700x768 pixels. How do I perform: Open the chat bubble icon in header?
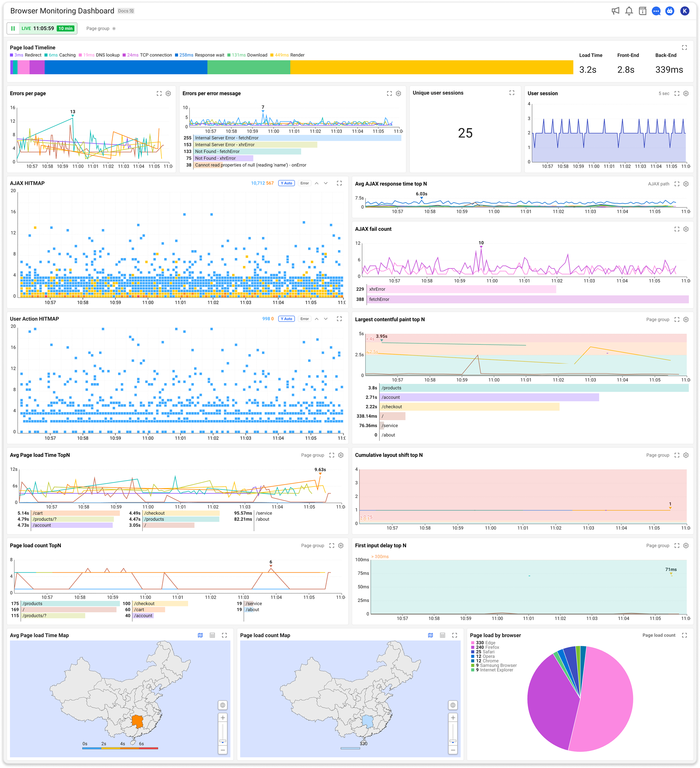click(x=656, y=11)
